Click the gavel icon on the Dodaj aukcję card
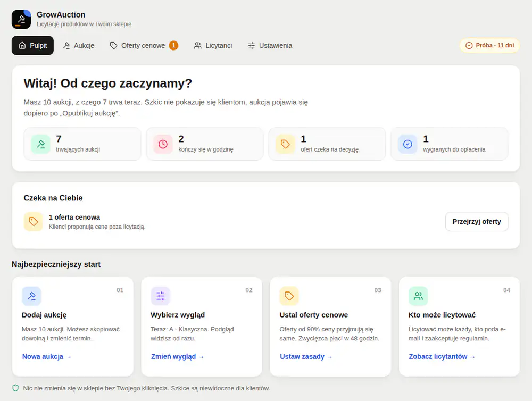This screenshot has width=532, height=401. pos(31,296)
